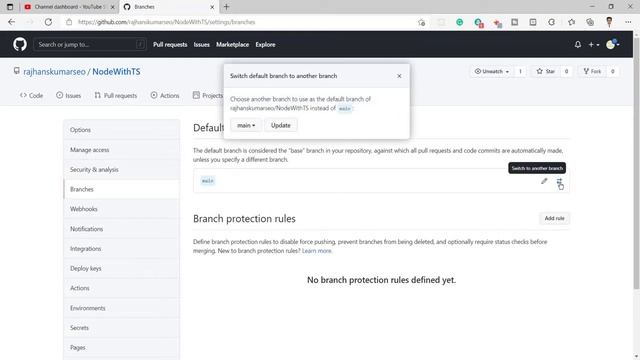The width and height of the screenshot is (640, 360).
Task: Select Integrations in settings sidebar
Action: (x=122, y=249)
